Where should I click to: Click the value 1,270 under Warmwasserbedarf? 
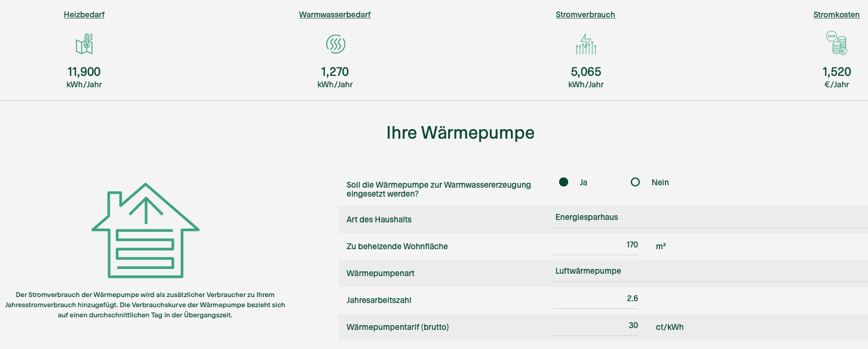point(335,72)
